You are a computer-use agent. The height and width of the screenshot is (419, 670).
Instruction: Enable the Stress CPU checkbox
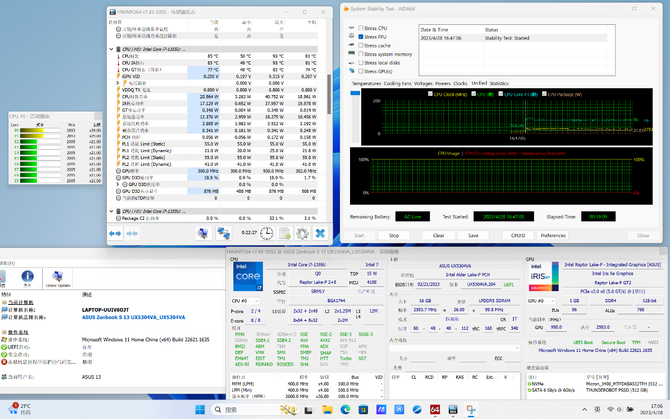point(361,28)
